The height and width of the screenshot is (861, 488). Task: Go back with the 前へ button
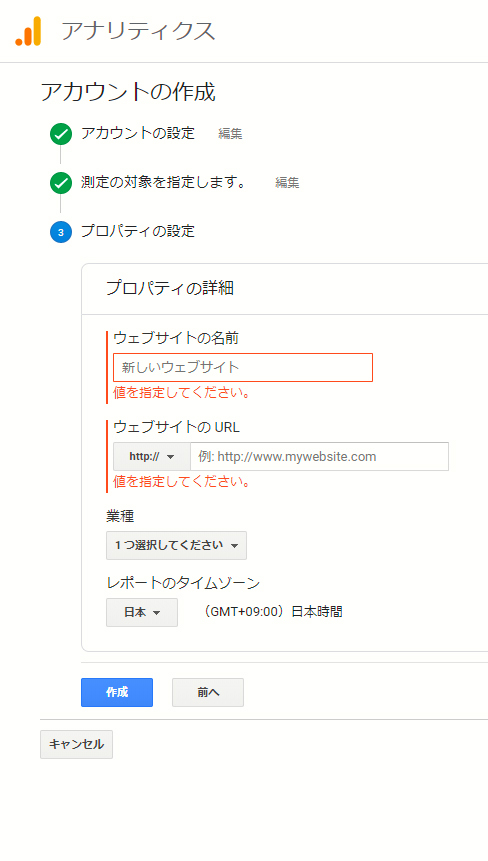click(208, 692)
